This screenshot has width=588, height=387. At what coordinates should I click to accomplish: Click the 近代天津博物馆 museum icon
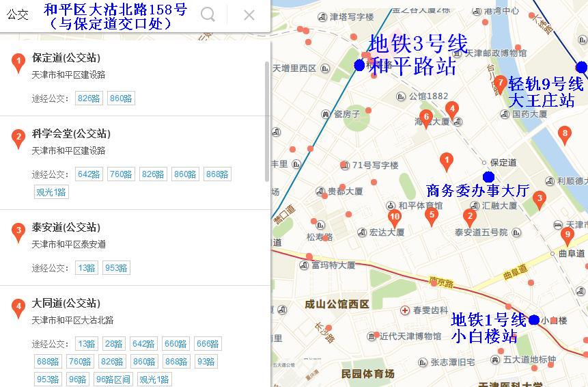click(372, 336)
